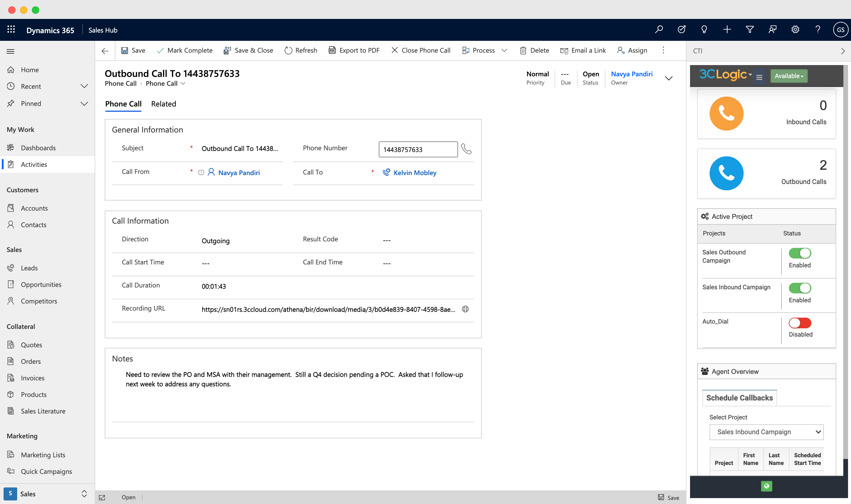The image size is (851, 504).
Task: Click the blue Outbound Calls phone icon
Action: pyautogui.click(x=726, y=173)
